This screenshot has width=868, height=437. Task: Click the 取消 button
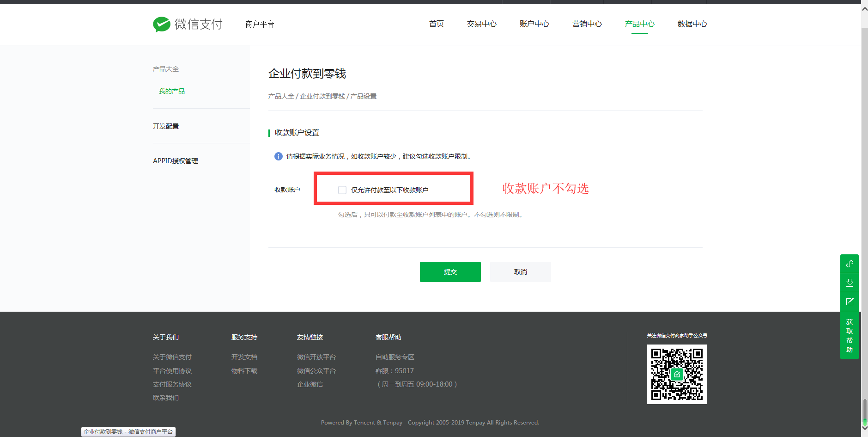(521, 272)
